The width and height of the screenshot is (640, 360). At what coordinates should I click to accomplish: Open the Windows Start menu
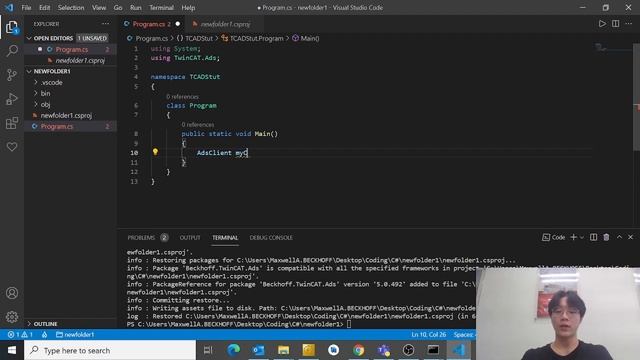click(12, 350)
